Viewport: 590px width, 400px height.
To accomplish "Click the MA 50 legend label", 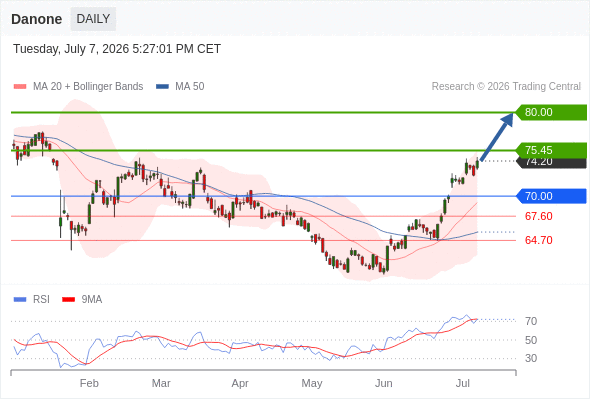I will [190, 87].
